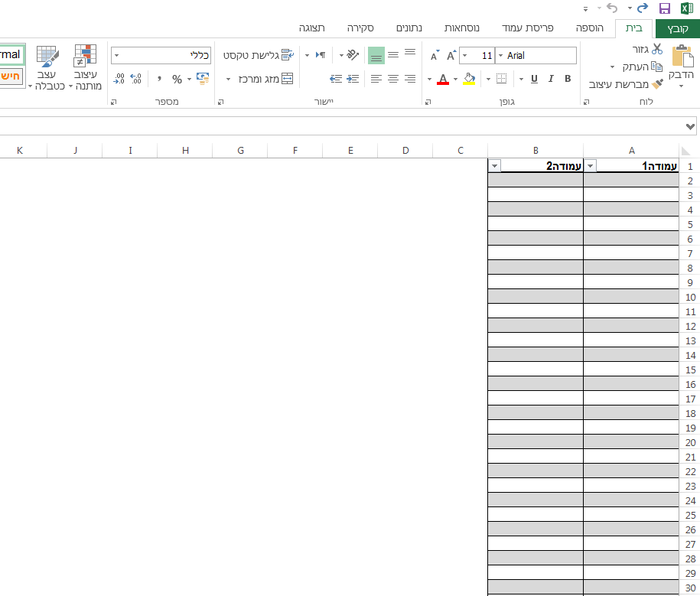Image resolution: width=700 pixels, height=596 pixels.
Task: Decrease font size with small A
Action: [x=435, y=56]
